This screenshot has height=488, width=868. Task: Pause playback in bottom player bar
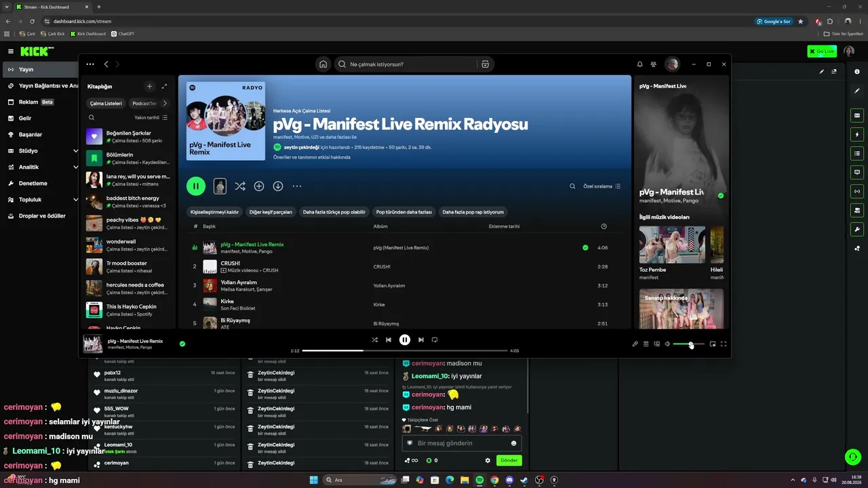click(x=405, y=340)
